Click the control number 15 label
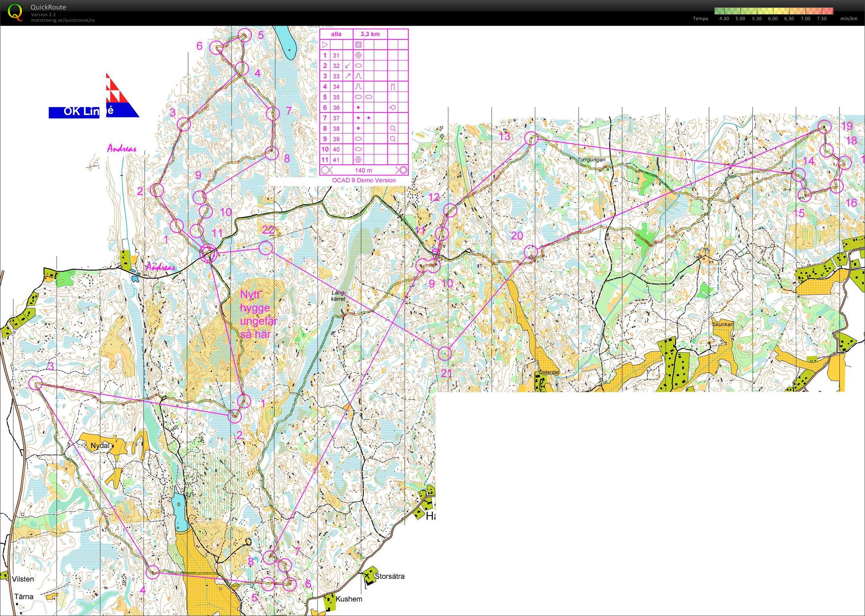The width and height of the screenshot is (865, 616). (x=799, y=213)
